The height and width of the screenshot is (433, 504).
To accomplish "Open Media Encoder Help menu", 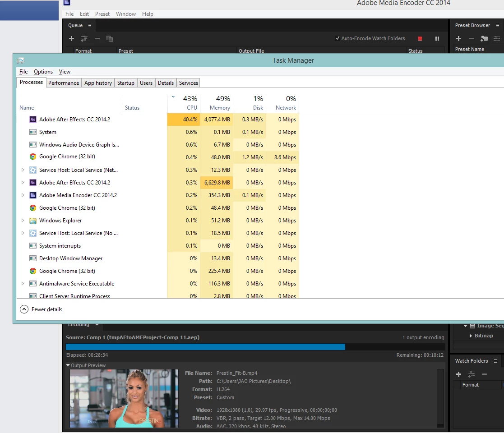I will coord(148,14).
